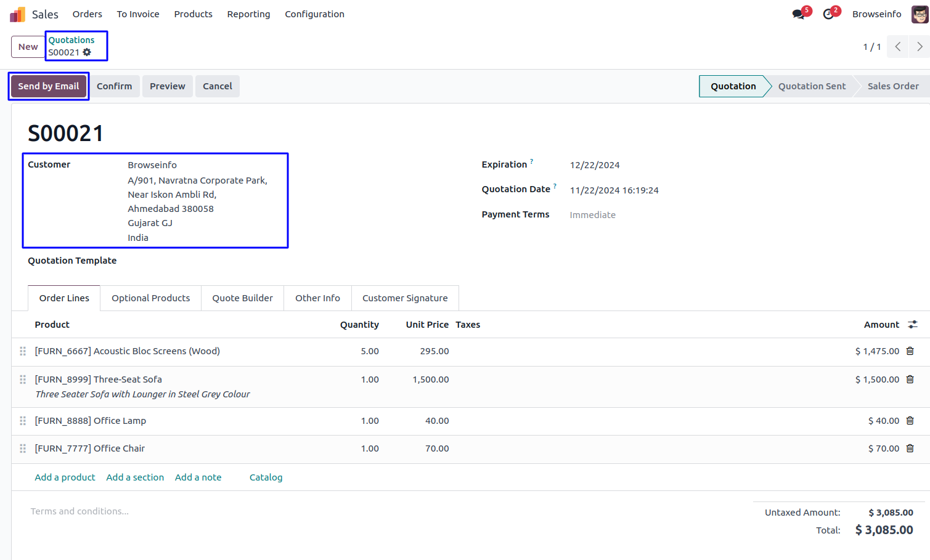930x560 pixels.
Task: Open the chat messages icon
Action: pos(799,14)
